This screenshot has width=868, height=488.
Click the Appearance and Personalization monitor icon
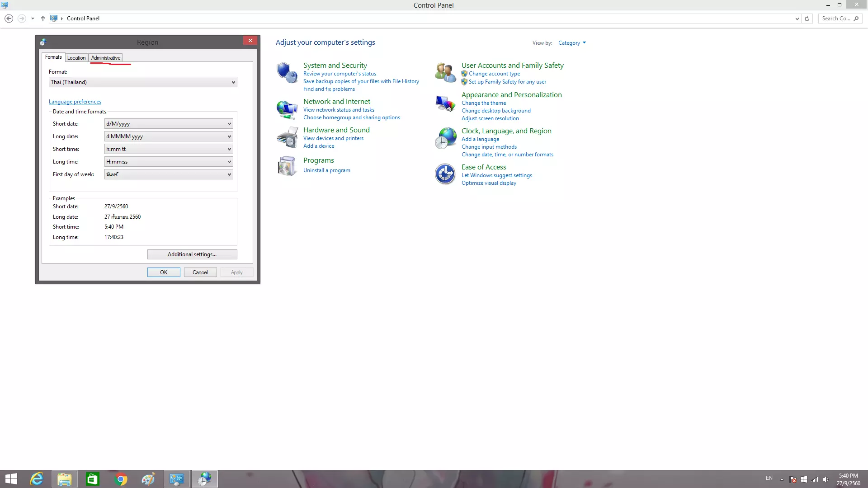445,103
